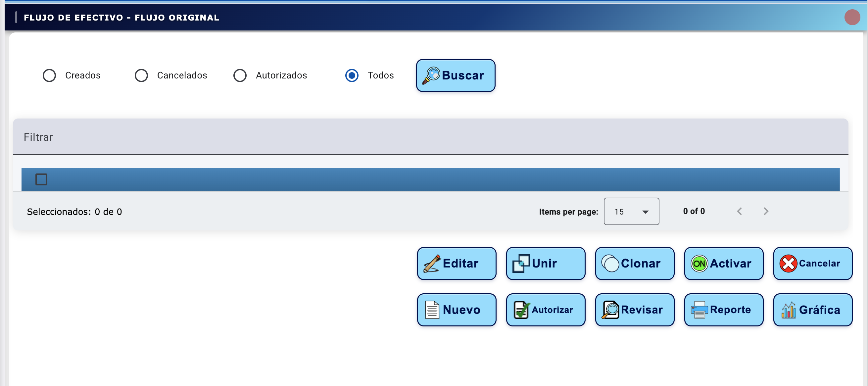Select the Todos radio option
Image resolution: width=868 pixels, height=386 pixels.
coord(352,75)
